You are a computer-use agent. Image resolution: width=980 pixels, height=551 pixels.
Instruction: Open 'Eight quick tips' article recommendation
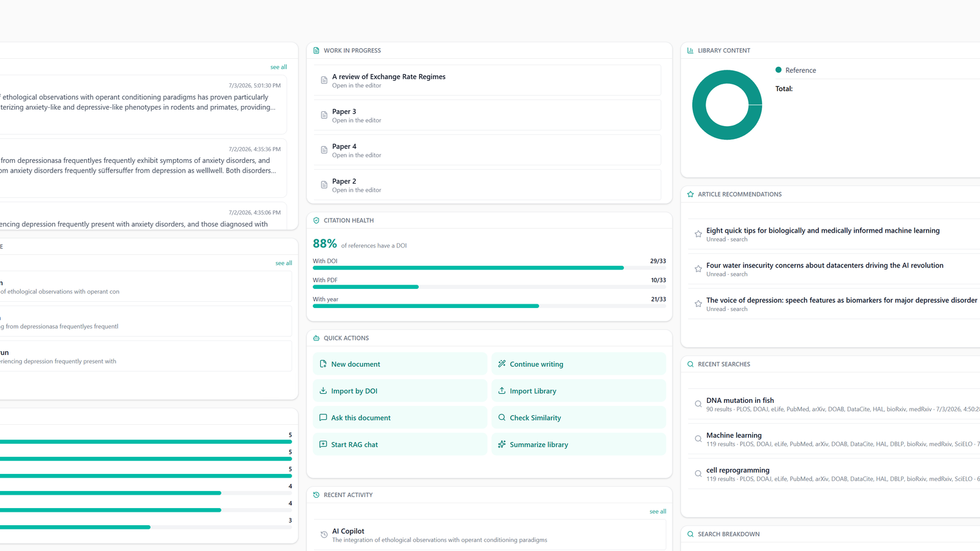(x=834, y=234)
